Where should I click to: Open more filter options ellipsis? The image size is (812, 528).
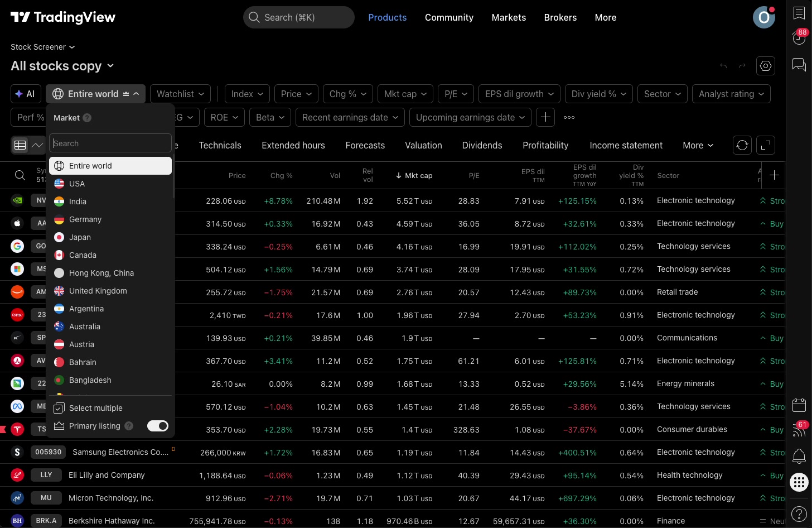click(569, 117)
